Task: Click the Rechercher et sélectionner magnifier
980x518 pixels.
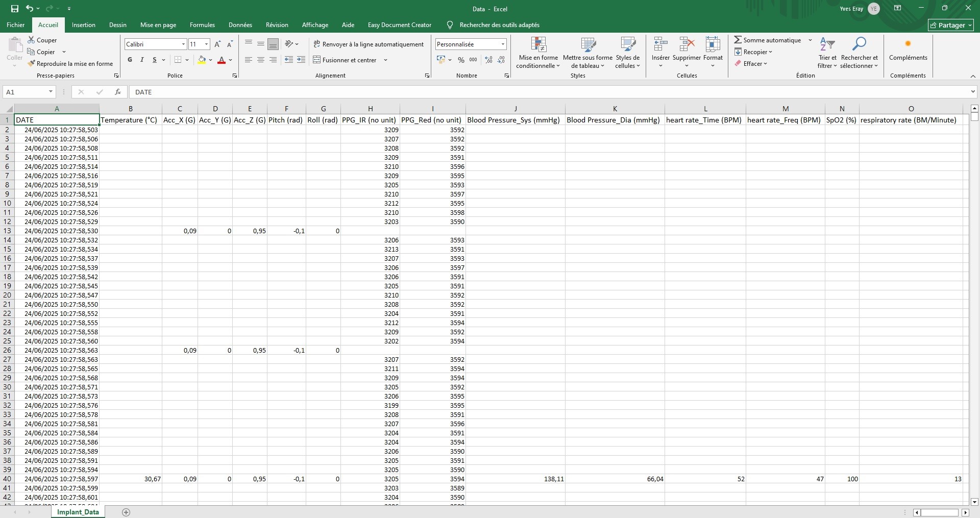Action: [x=859, y=44]
